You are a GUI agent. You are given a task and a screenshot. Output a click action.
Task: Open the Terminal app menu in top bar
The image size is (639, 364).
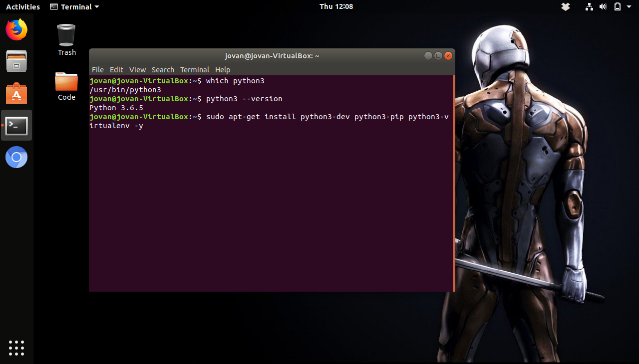point(74,6)
